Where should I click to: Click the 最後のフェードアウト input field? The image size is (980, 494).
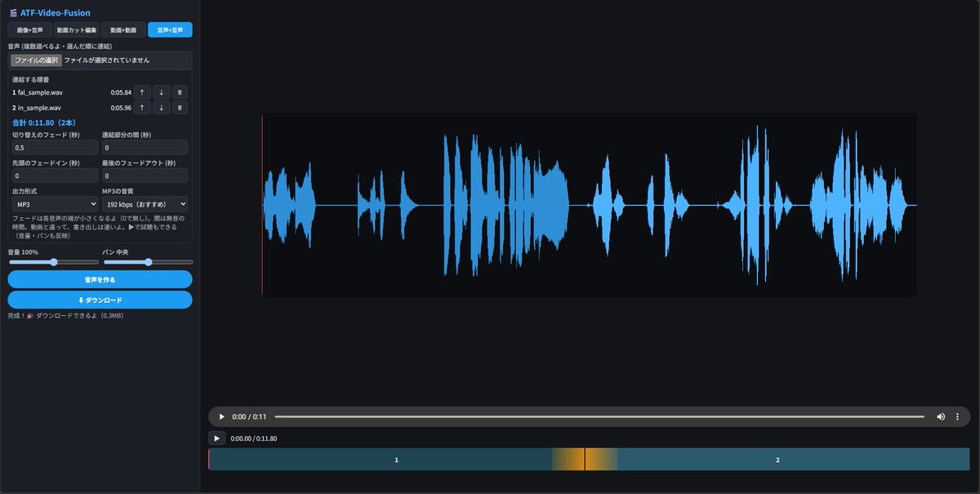145,176
